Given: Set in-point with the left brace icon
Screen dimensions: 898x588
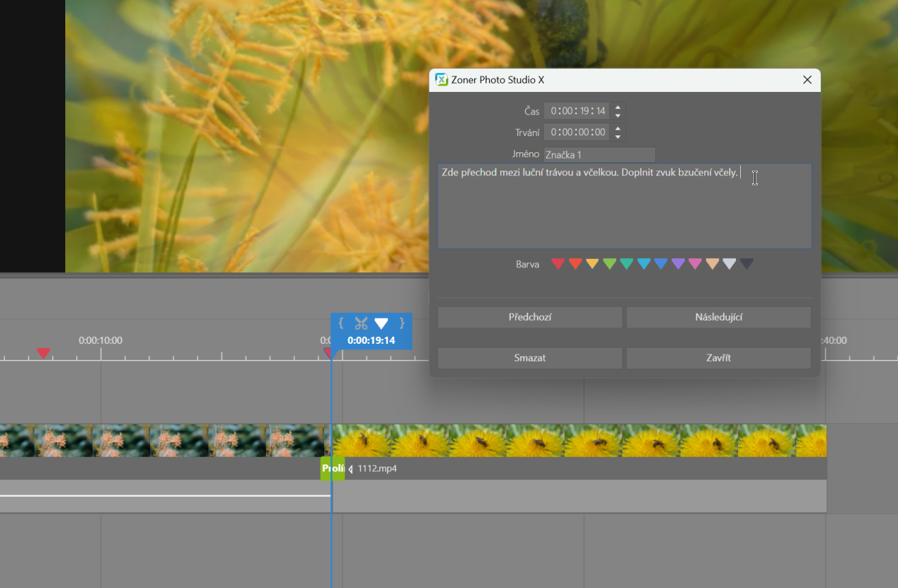Looking at the screenshot, I should click(341, 323).
